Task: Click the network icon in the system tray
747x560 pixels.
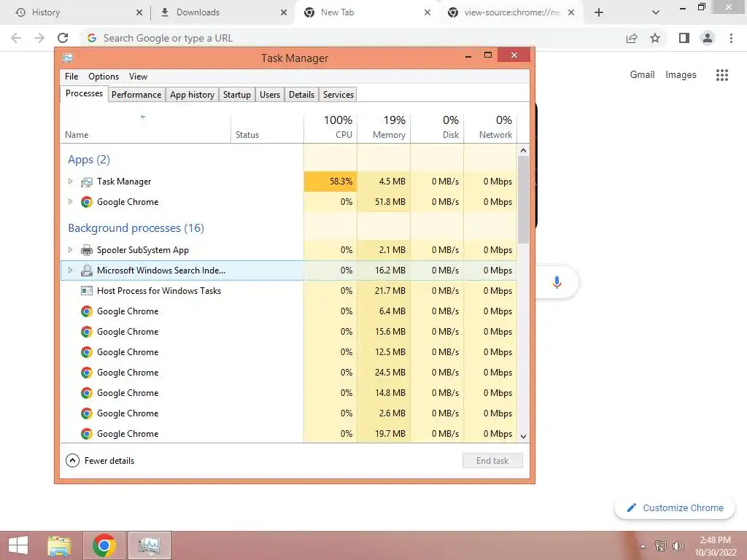Action: click(x=660, y=546)
